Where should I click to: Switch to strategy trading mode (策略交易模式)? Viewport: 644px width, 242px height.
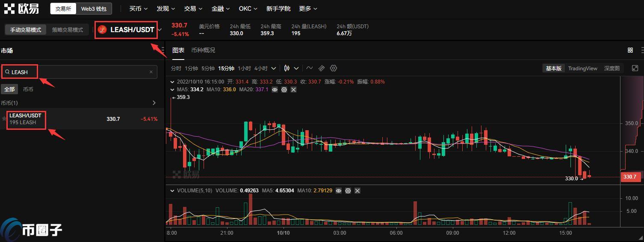click(x=68, y=30)
